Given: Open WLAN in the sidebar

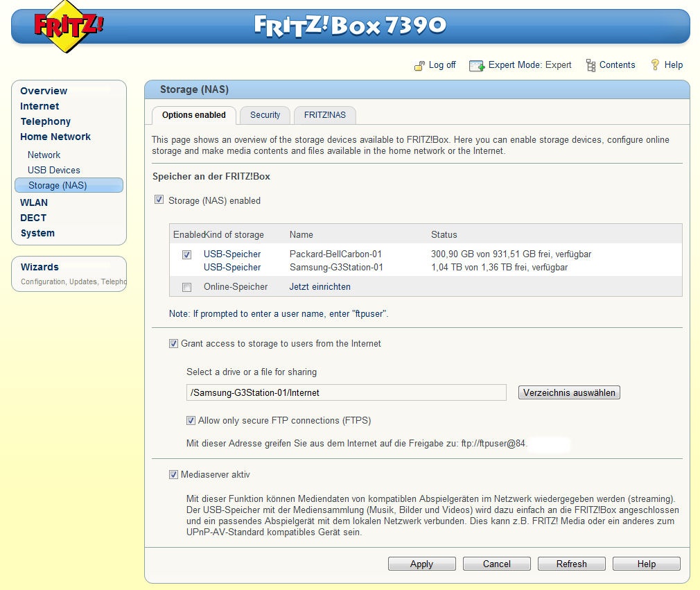Looking at the screenshot, I should click(34, 202).
